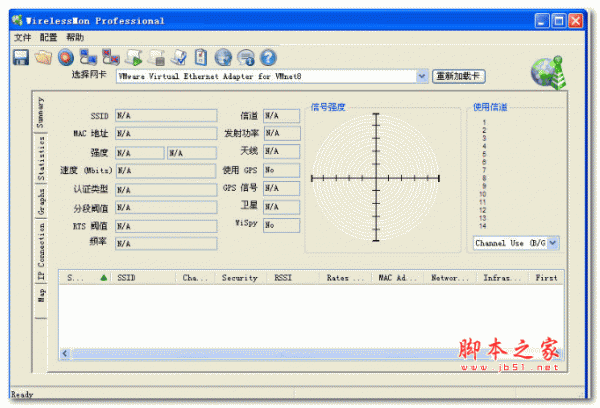Maximize the WirelessMon Professional window
Screen dimensions: 600x408
(x=559, y=20)
